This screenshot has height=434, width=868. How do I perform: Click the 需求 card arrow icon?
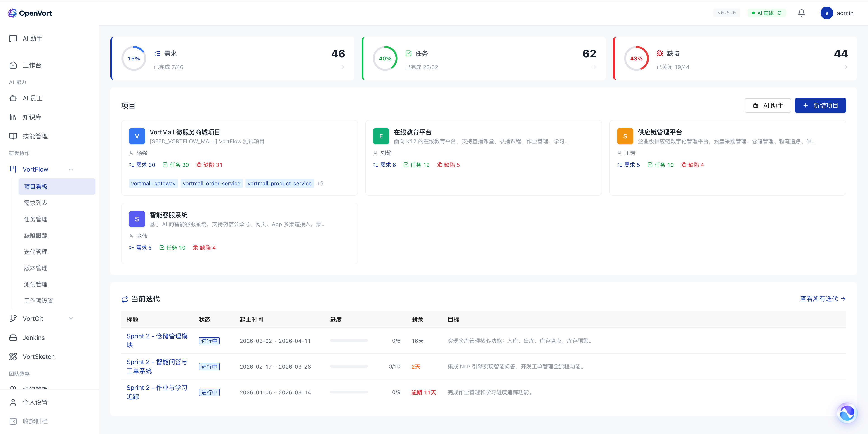[x=343, y=67]
